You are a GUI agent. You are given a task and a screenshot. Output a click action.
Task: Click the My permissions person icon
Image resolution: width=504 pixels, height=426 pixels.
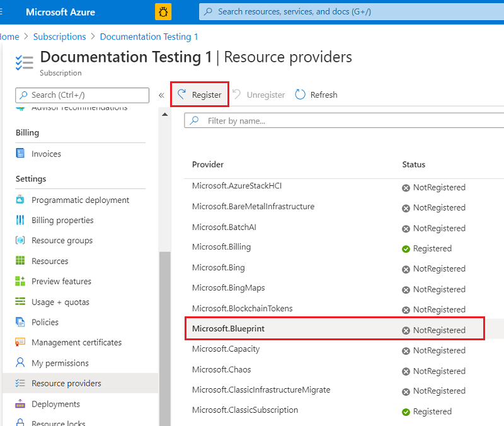point(20,362)
